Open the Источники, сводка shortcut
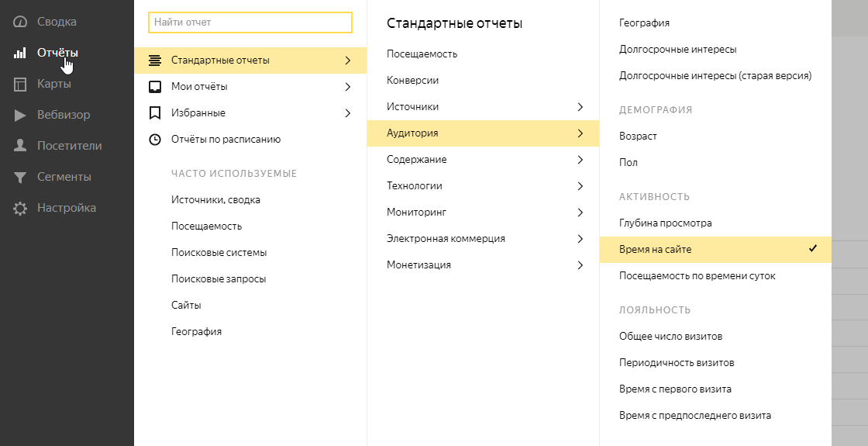Viewport: 868px width, 446px height. pos(216,200)
